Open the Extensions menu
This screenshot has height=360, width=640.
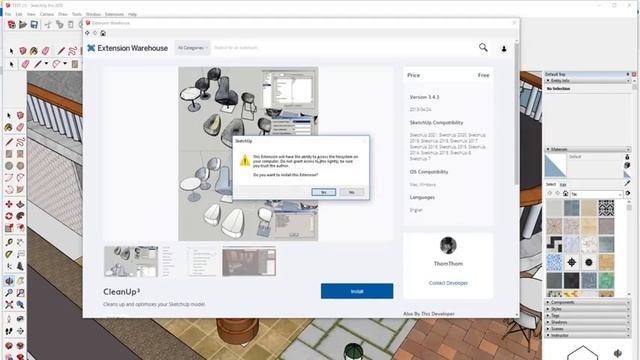coord(114,14)
